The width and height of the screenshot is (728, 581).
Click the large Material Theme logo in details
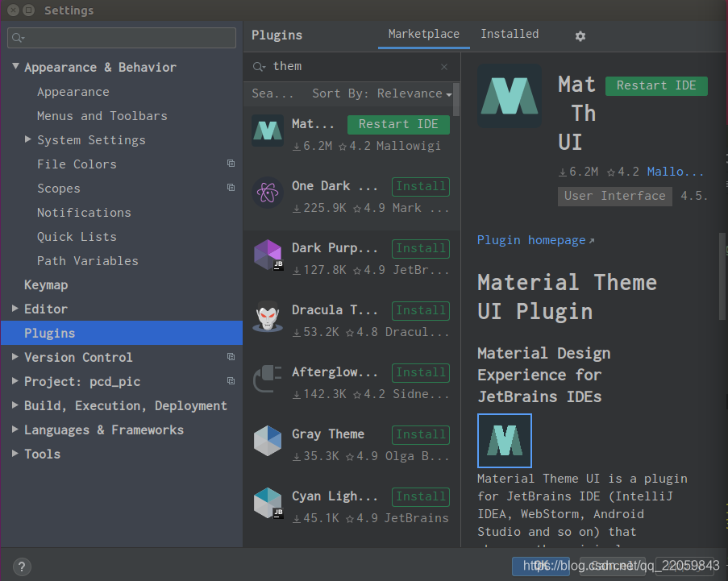(510, 96)
